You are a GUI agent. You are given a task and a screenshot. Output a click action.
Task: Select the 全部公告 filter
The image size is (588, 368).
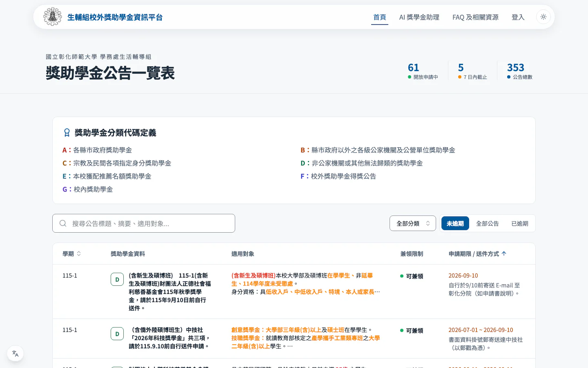point(488,223)
